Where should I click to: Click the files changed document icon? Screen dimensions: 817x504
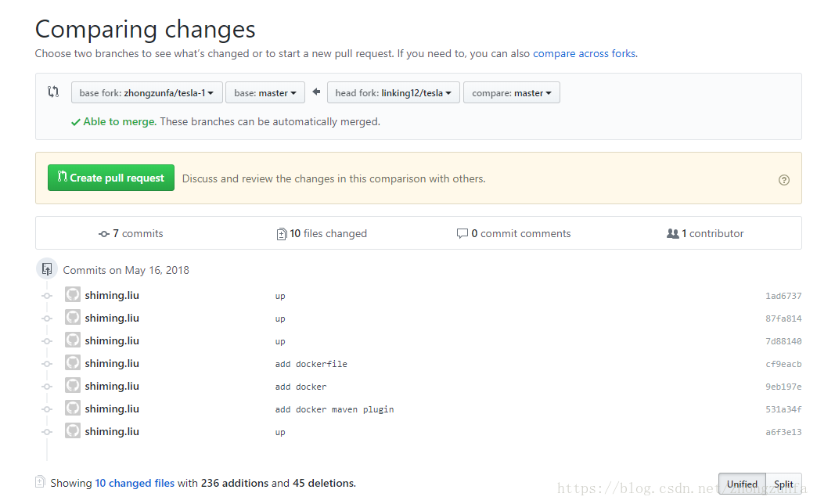[x=282, y=234]
